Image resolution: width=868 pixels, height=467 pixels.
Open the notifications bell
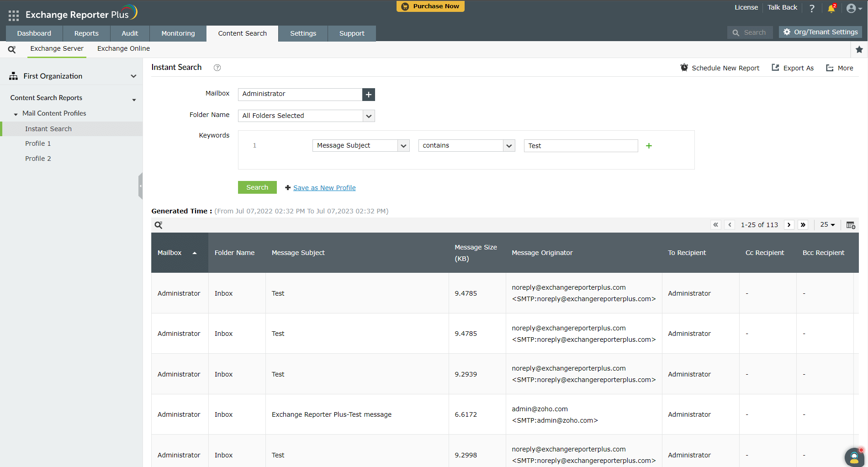tap(831, 8)
